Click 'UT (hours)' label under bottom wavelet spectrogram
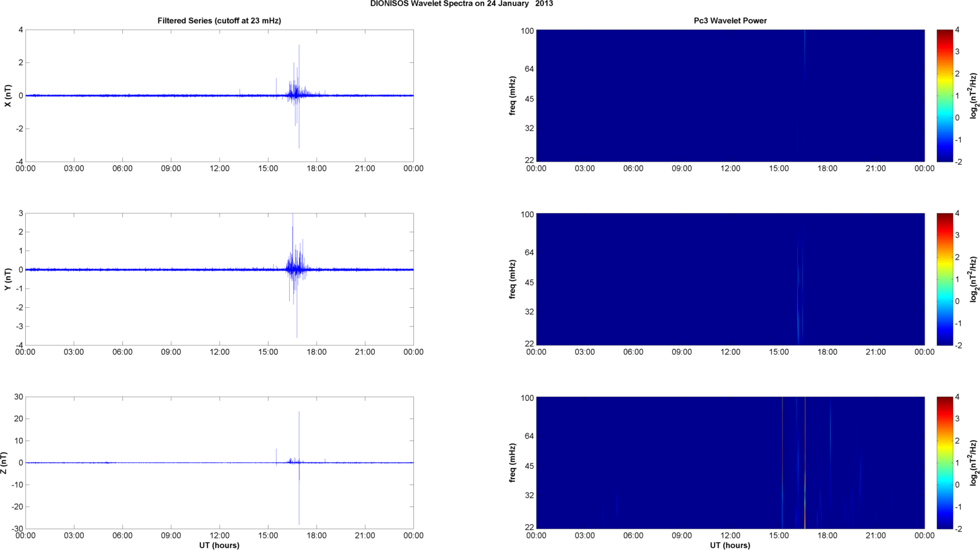Viewport: 980px width, 550px height. coord(730,545)
